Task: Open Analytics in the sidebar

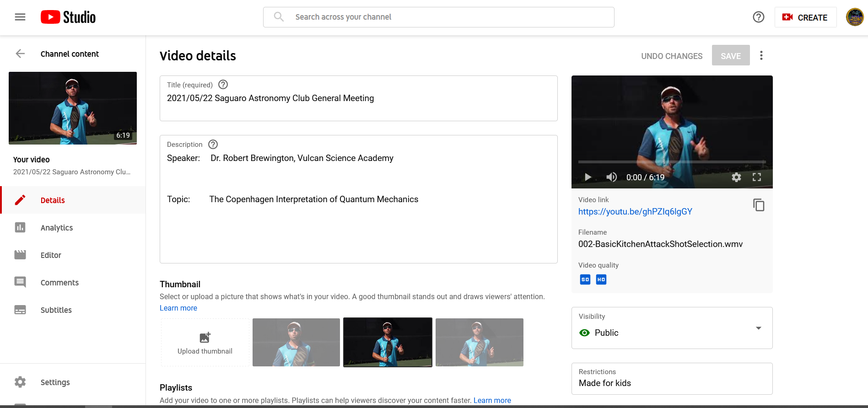Action: (73, 227)
